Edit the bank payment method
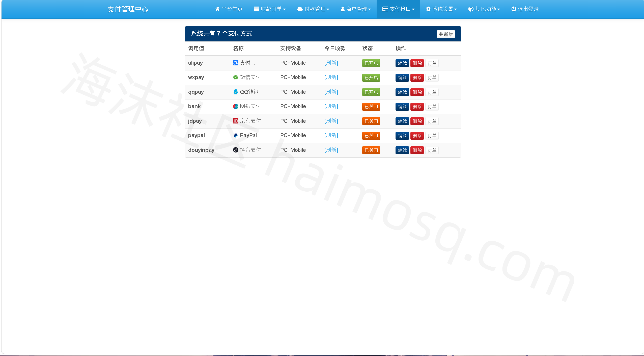Image resolution: width=644 pixels, height=356 pixels. click(402, 107)
